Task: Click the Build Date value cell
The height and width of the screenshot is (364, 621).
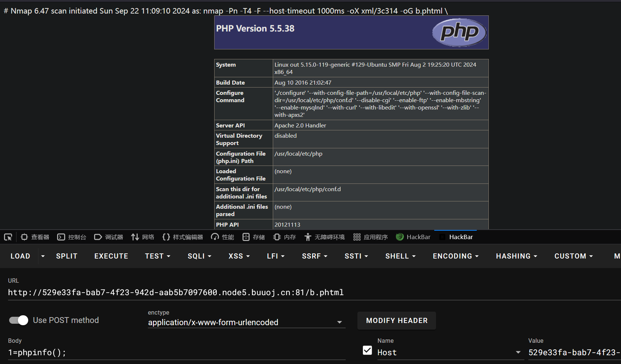Action: [380, 82]
